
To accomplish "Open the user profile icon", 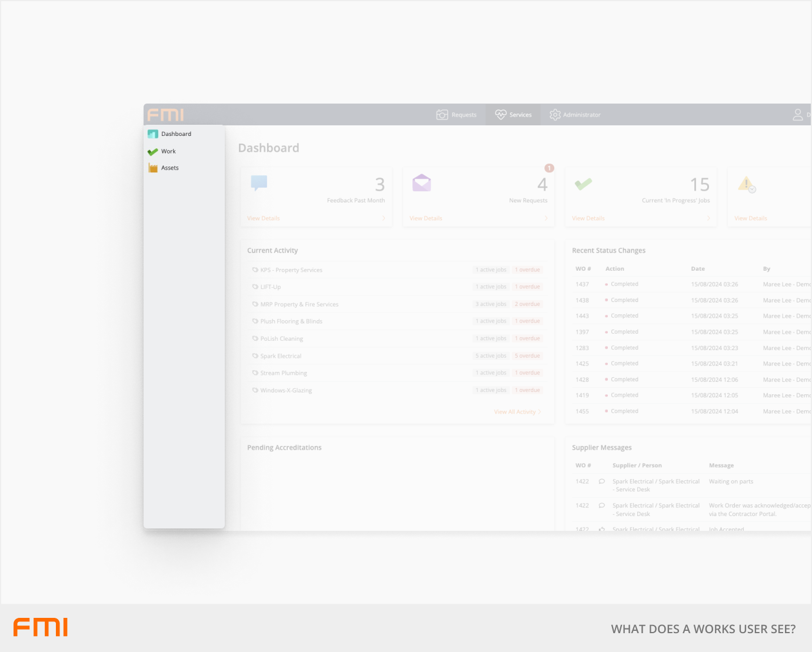I will click(798, 115).
